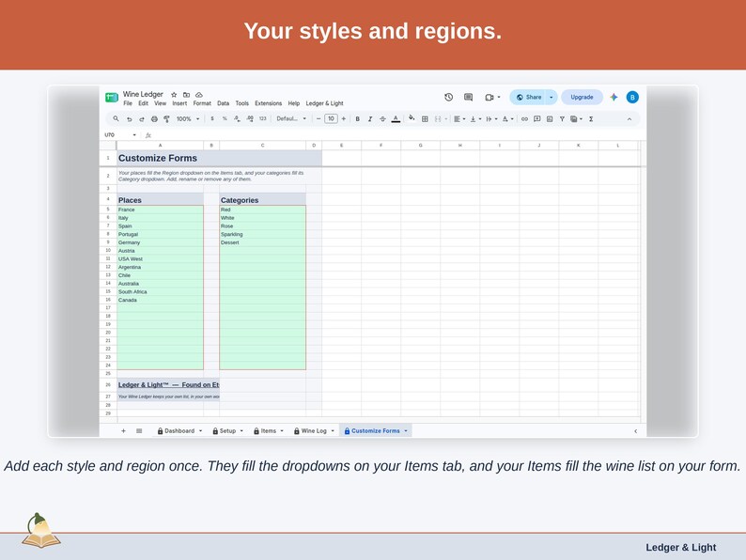
Task: Select the cell containing Portugal
Action: [160, 235]
